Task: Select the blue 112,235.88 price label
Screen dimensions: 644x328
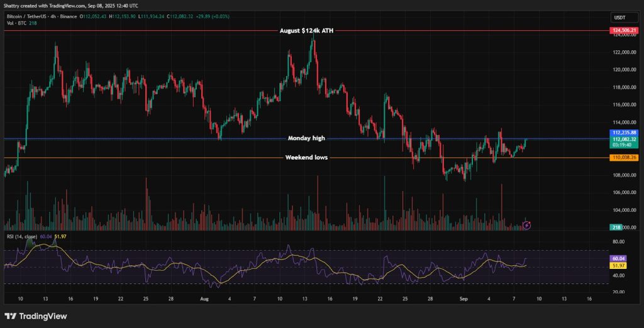Action: 623,133
